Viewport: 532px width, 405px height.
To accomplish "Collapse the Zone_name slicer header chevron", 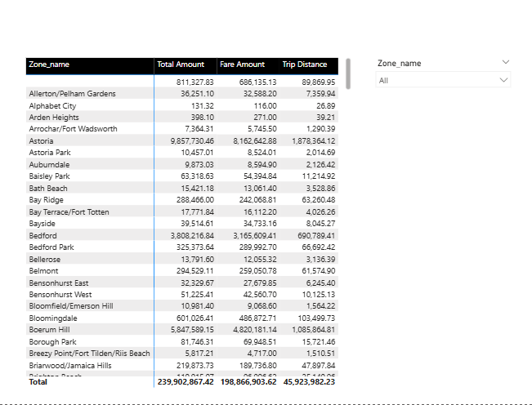I will (505, 63).
